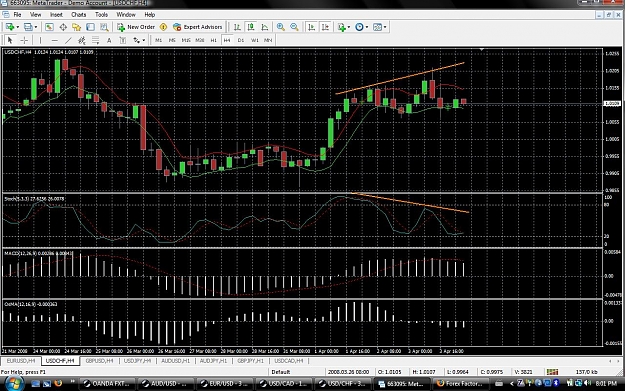Expand the templates dropdown arrow

click(385, 27)
